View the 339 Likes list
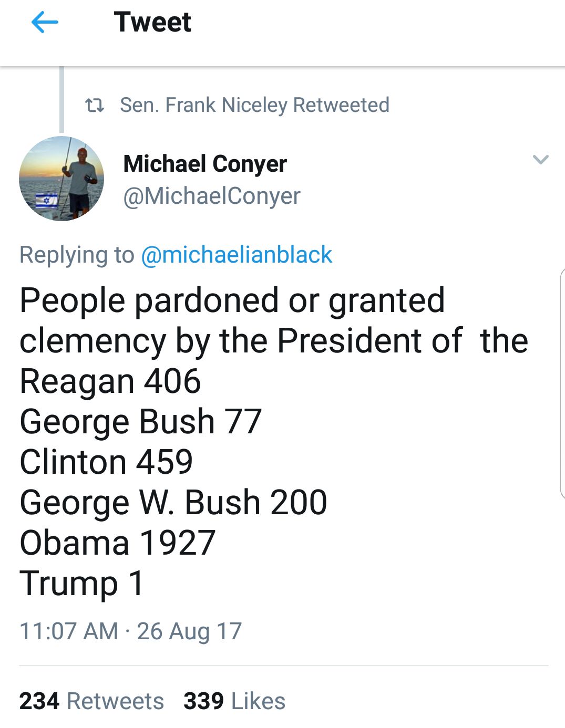The width and height of the screenshot is (565, 728). click(x=234, y=701)
